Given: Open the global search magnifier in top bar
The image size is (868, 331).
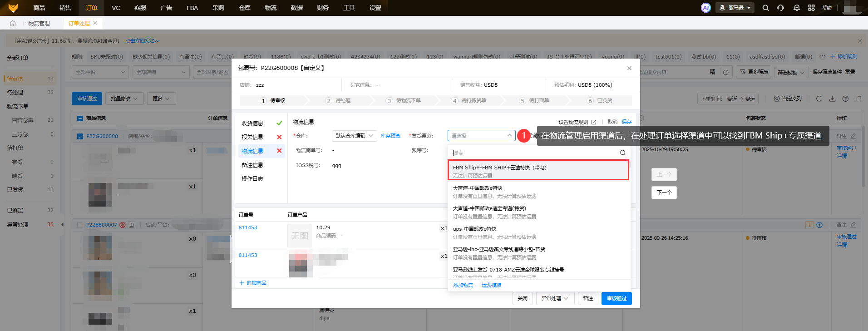Looking at the screenshot, I should tap(765, 8).
